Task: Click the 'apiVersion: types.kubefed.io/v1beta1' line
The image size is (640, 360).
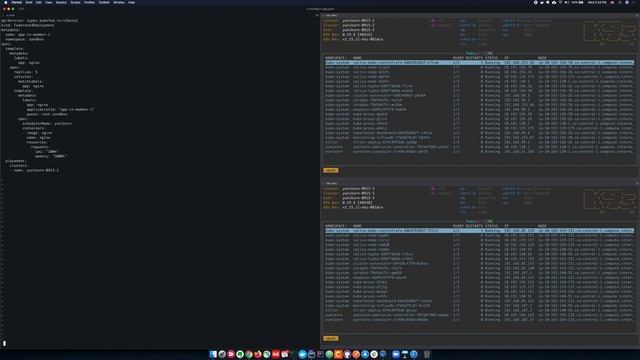Action: (40, 20)
